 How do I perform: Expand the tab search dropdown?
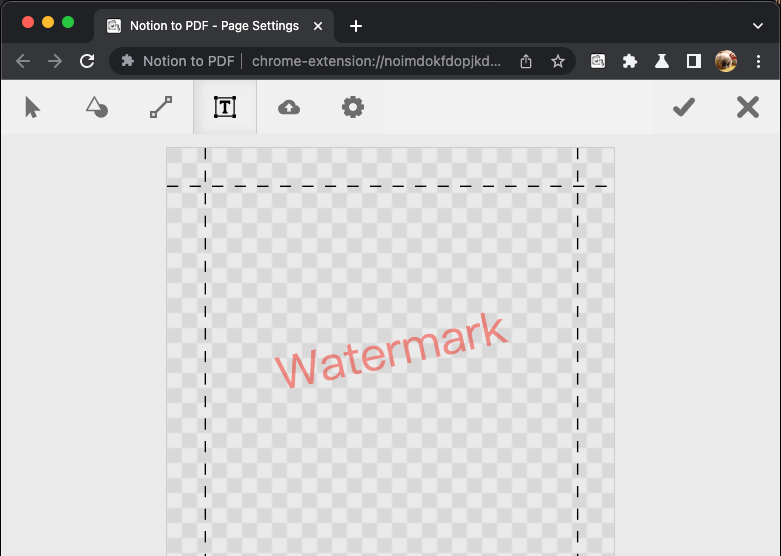[x=757, y=26]
